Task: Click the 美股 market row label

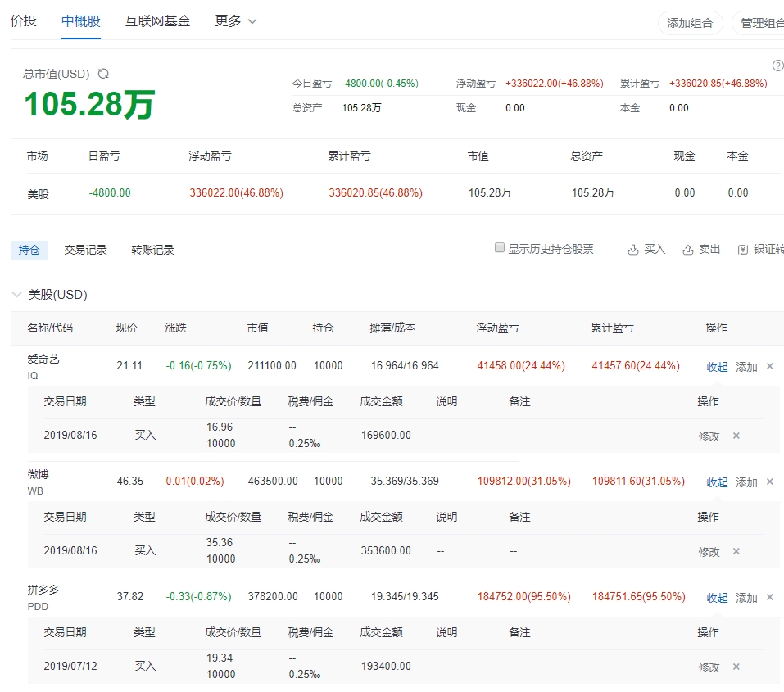Action: point(38,193)
